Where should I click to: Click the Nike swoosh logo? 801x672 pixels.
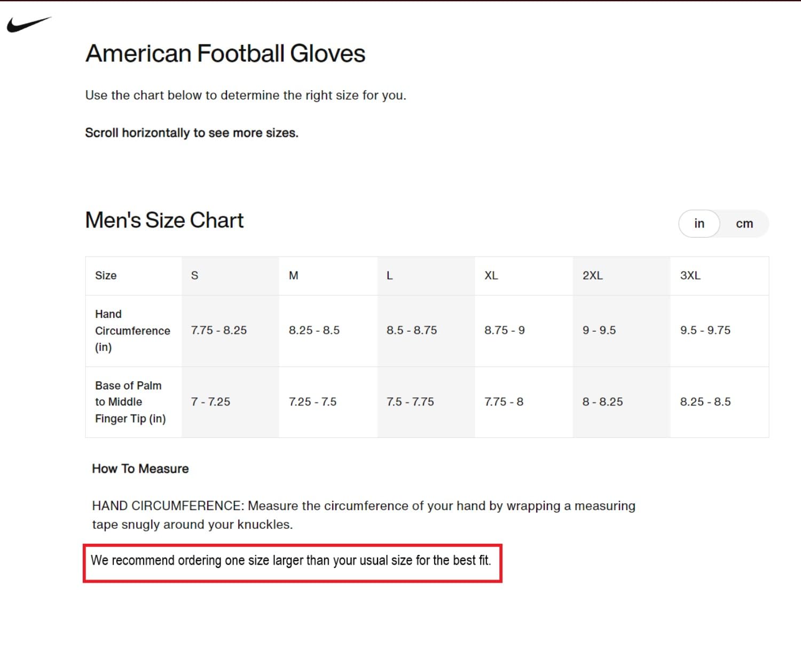click(x=29, y=25)
